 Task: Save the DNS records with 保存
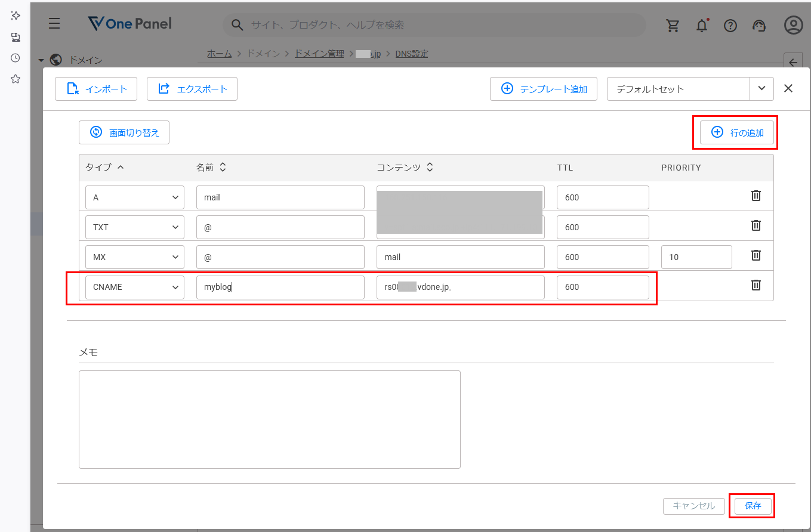[752, 506]
